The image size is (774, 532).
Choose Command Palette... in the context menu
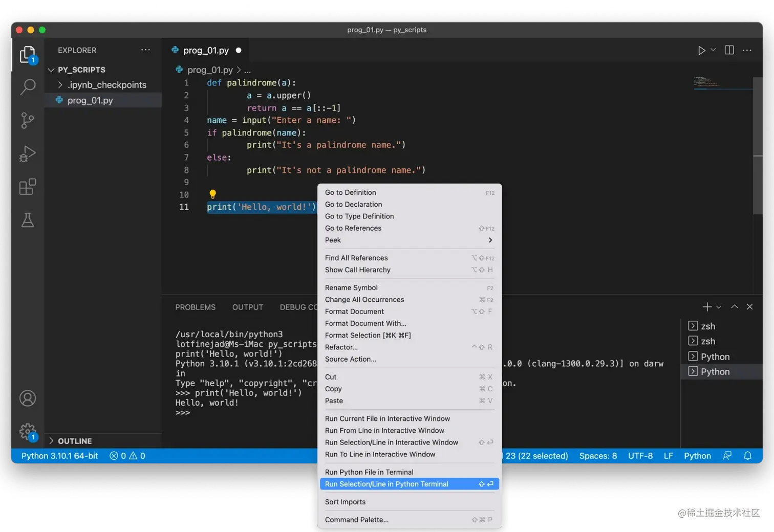pos(410,520)
